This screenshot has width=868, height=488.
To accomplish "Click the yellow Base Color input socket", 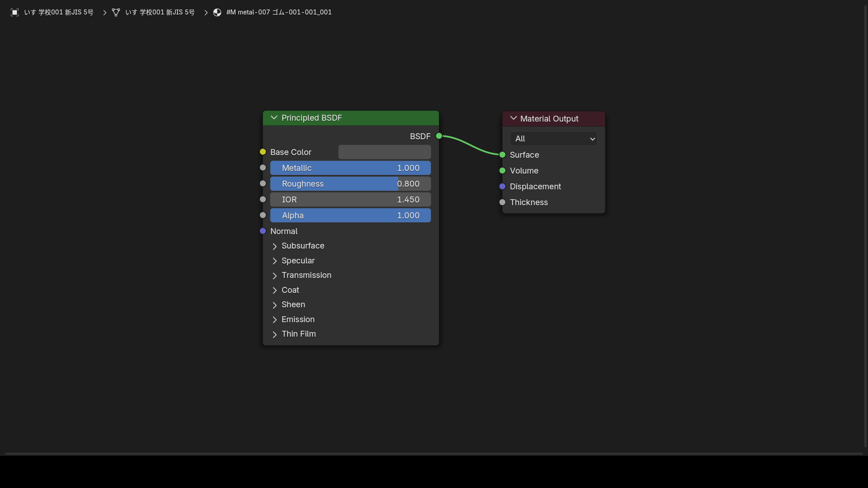I will [x=263, y=152].
